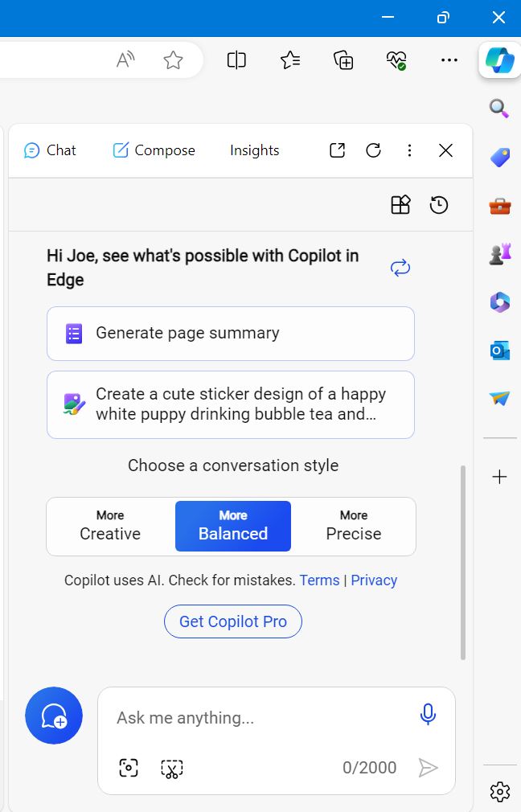The image size is (521, 812).
Task: Select More Creative conversation style
Action: click(x=110, y=526)
